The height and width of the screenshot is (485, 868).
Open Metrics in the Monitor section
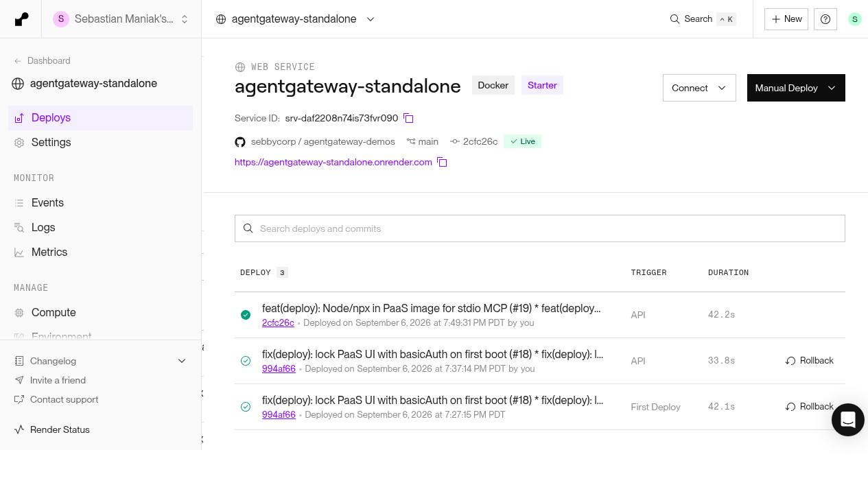tap(49, 252)
